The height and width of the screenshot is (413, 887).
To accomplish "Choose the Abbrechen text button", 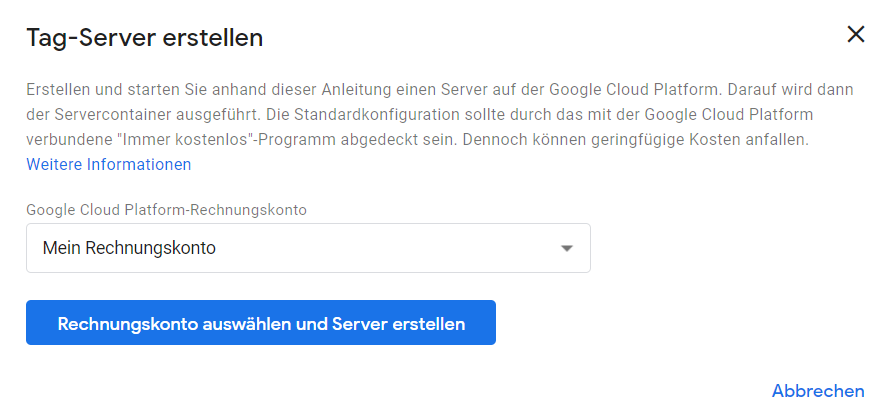I will (x=818, y=391).
